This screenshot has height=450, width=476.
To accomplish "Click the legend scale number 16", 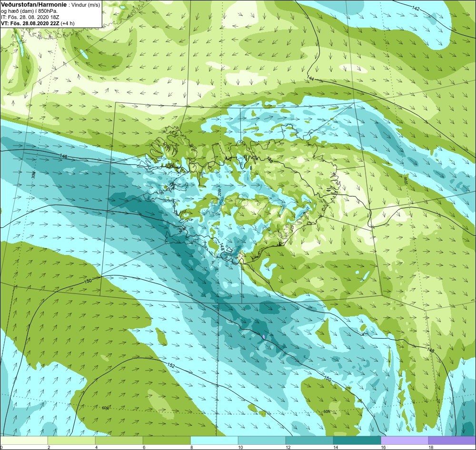I will [x=383, y=447].
